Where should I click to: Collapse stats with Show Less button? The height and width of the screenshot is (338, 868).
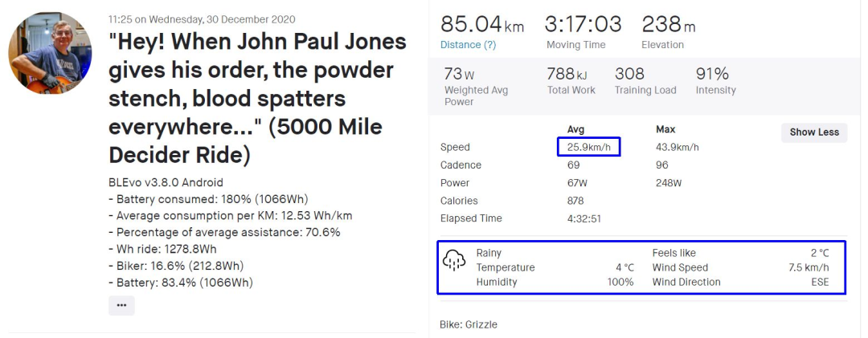pos(813,132)
